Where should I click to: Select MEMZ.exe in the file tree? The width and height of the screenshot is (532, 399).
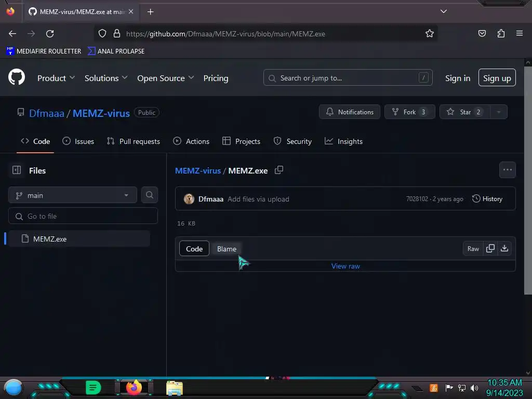79,239
